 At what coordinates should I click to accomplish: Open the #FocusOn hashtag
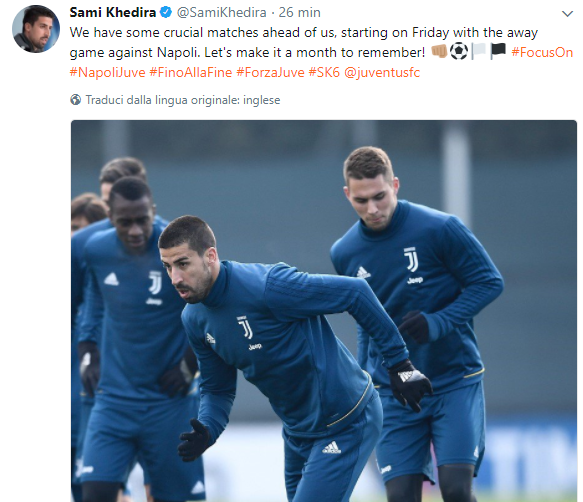[x=542, y=52]
